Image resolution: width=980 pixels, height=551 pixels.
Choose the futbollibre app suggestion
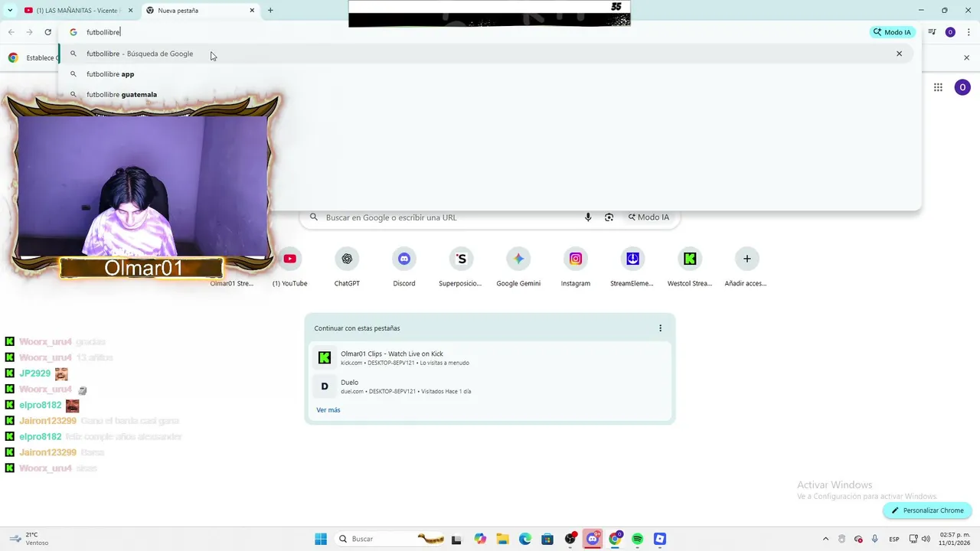110,74
